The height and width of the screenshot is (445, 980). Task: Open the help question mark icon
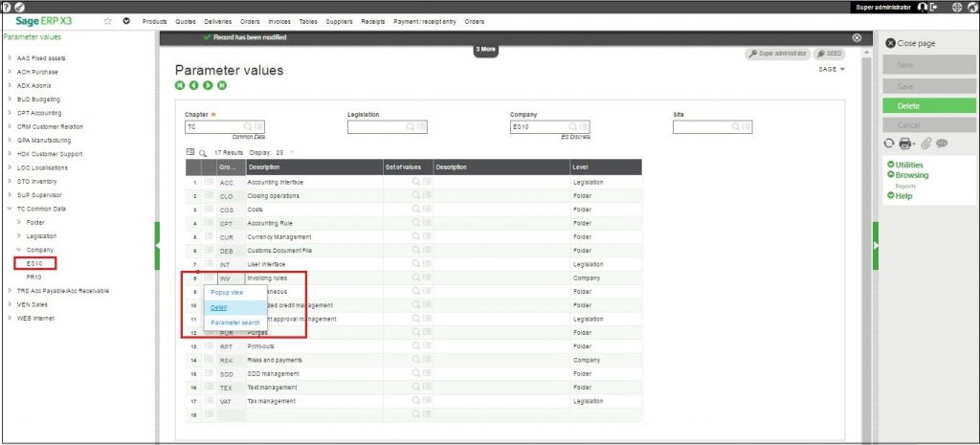point(7,7)
